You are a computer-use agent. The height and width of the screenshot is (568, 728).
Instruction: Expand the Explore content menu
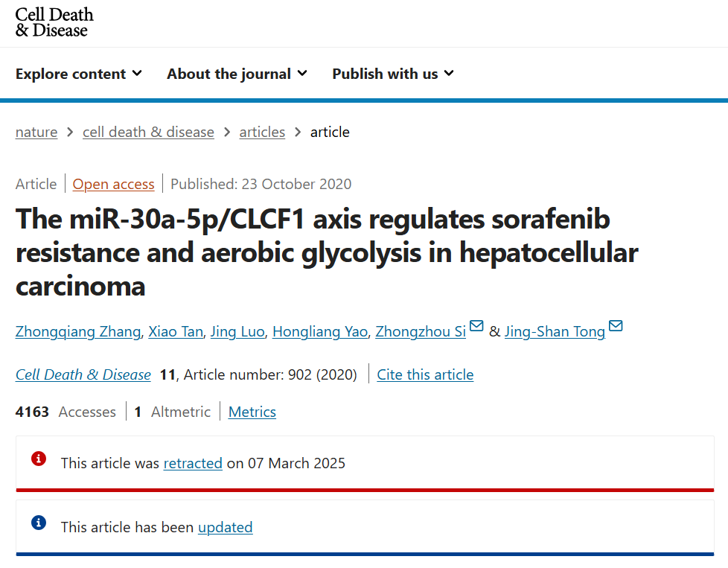pos(78,74)
